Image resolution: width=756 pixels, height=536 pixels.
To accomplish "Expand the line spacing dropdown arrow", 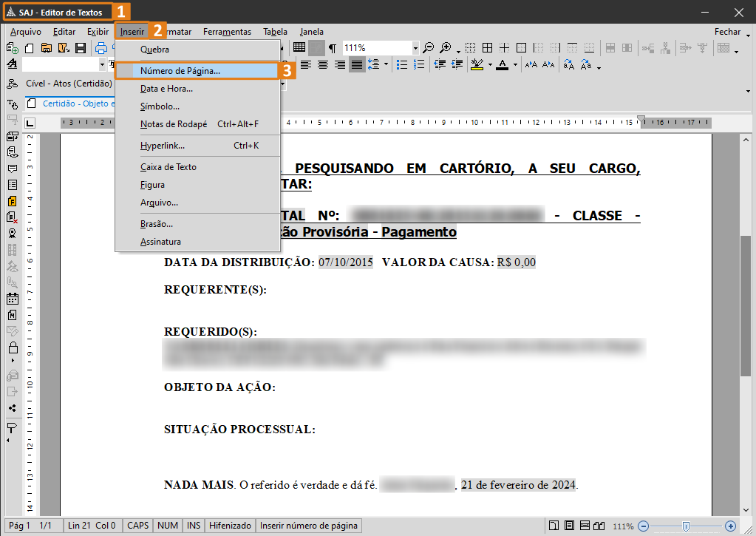I will pyautogui.click(x=386, y=64).
